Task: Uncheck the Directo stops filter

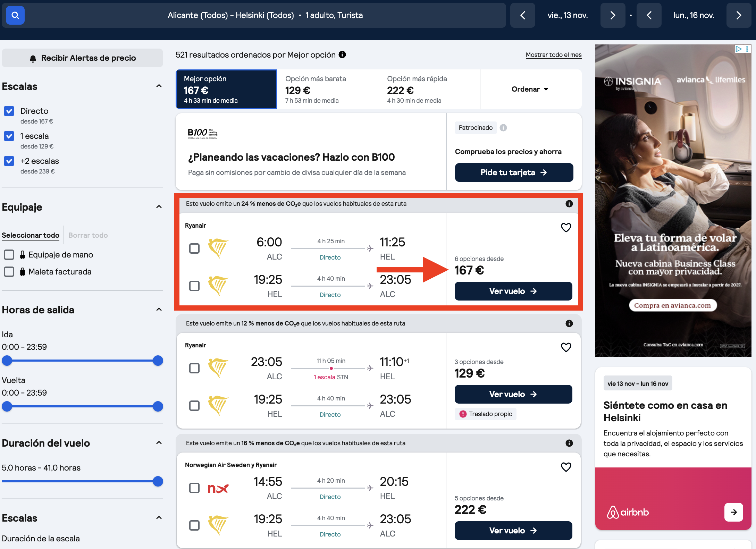Action: pyautogui.click(x=9, y=111)
